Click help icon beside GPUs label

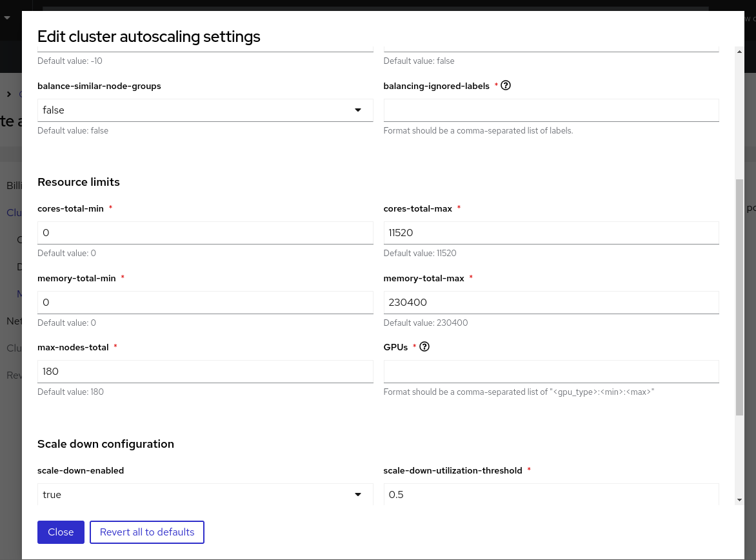424,346
